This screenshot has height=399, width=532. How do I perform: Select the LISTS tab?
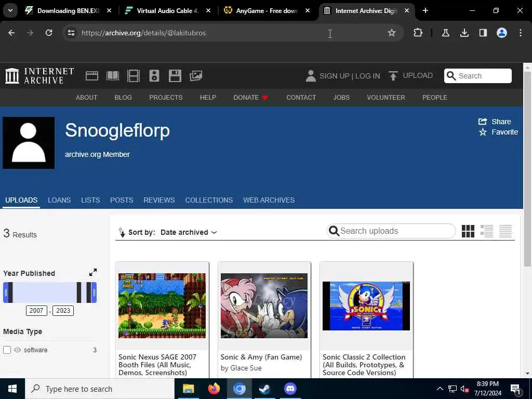coord(90,200)
